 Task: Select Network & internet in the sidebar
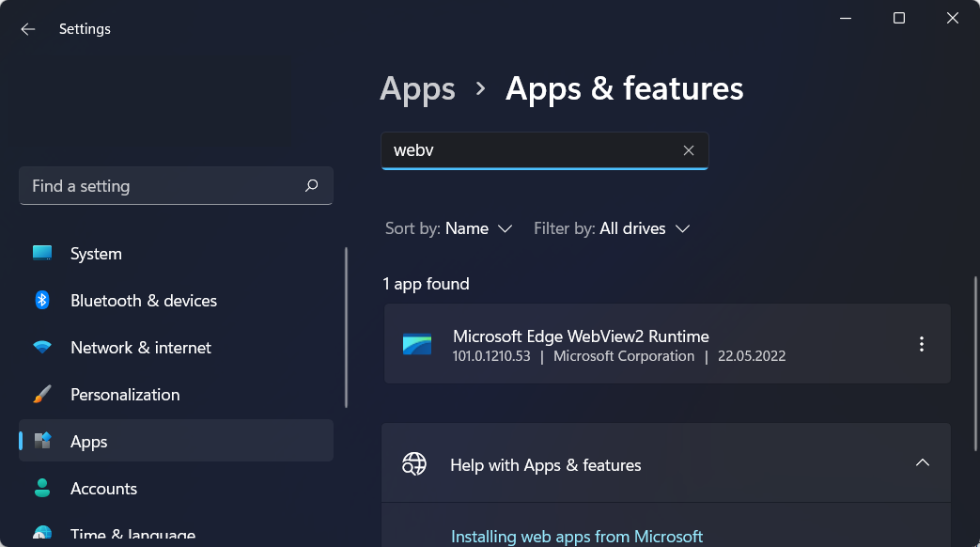(x=177, y=347)
